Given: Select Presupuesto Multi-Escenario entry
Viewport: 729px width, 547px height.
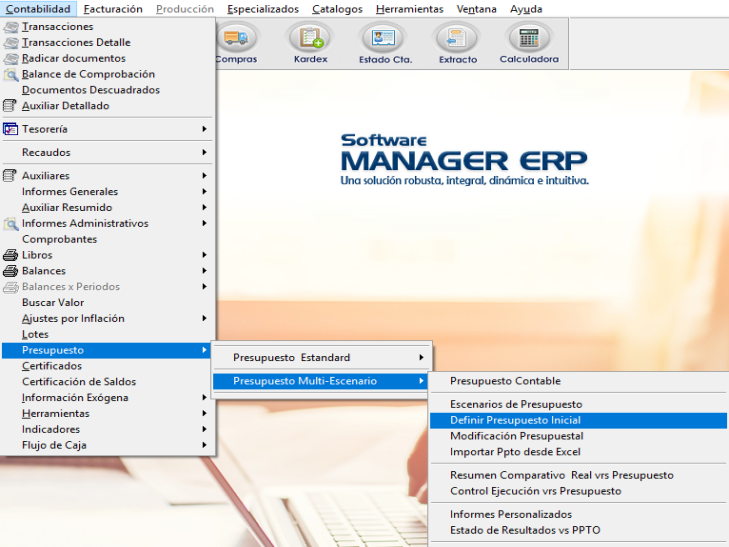Looking at the screenshot, I should pyautogui.click(x=320, y=381).
